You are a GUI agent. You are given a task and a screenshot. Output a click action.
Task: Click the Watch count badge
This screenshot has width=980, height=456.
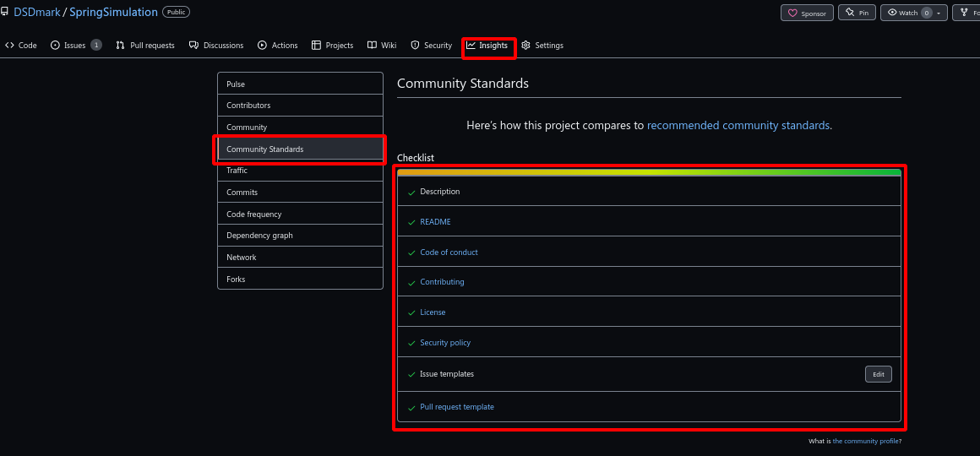(926, 13)
